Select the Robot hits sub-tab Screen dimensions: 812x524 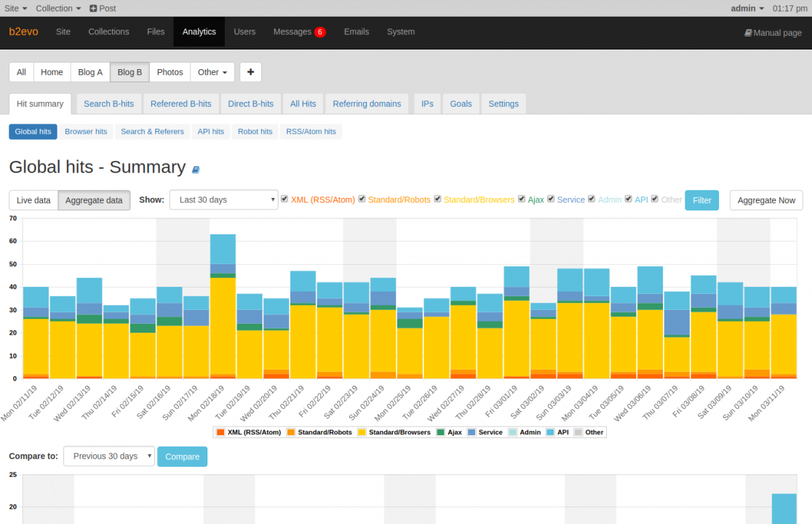coord(255,132)
